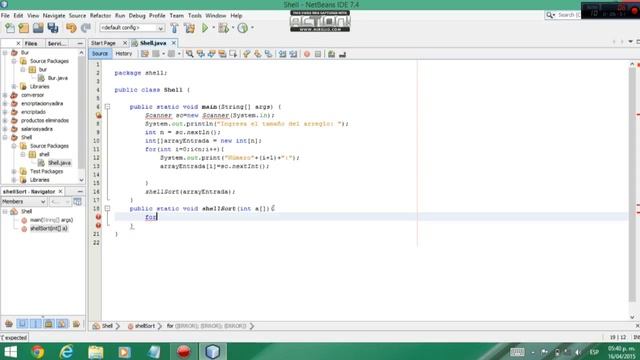The width and height of the screenshot is (640, 360).
Task: Toggle Show Inherited Members filter in Navigator
Action: (9, 324)
